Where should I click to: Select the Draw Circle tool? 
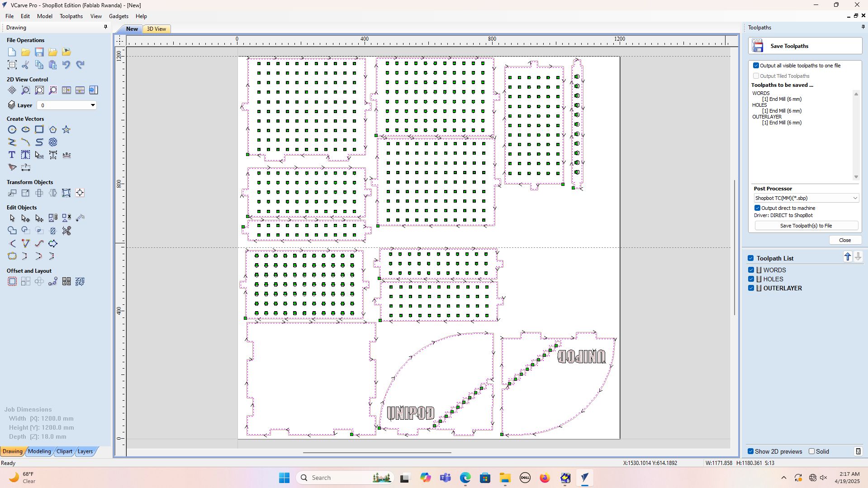pos(12,130)
